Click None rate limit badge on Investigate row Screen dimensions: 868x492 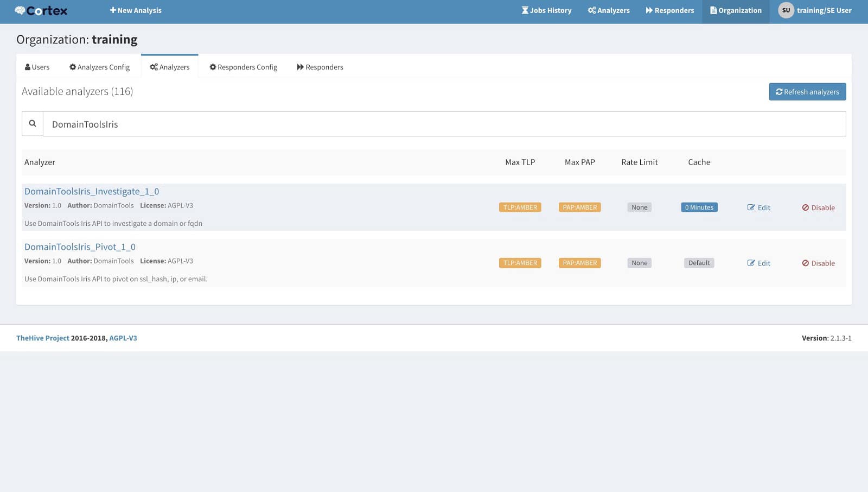coord(639,207)
